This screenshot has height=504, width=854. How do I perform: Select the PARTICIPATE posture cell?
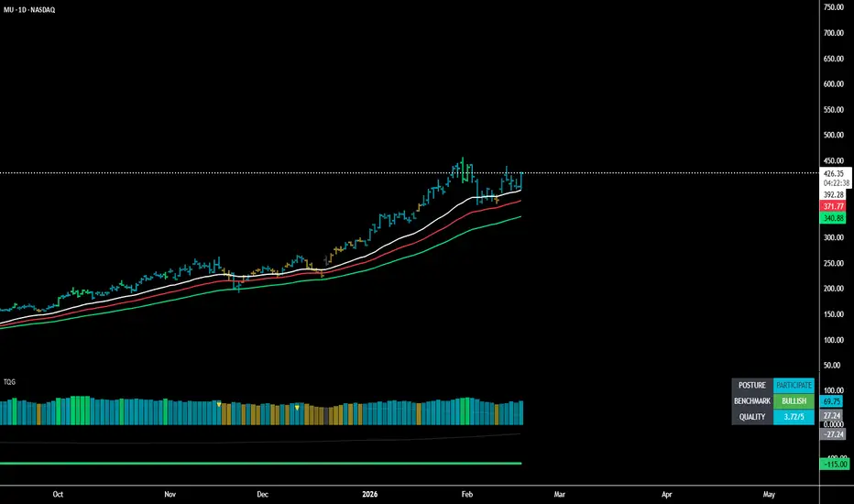(794, 385)
